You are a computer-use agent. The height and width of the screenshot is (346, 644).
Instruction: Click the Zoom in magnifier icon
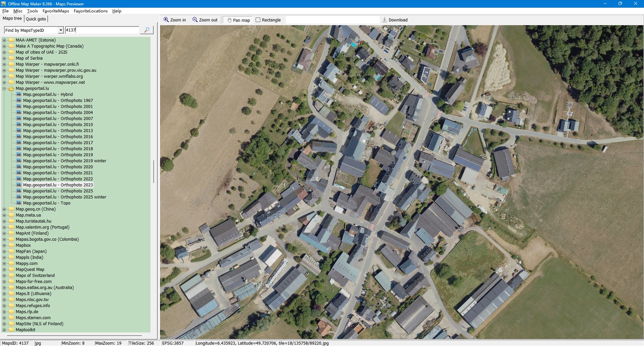coord(166,20)
